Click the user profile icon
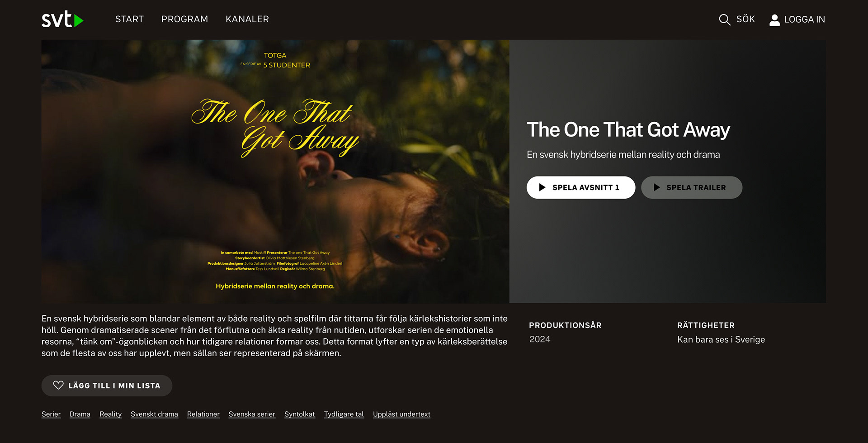Screen dimensions: 868x443 (x=774, y=19)
